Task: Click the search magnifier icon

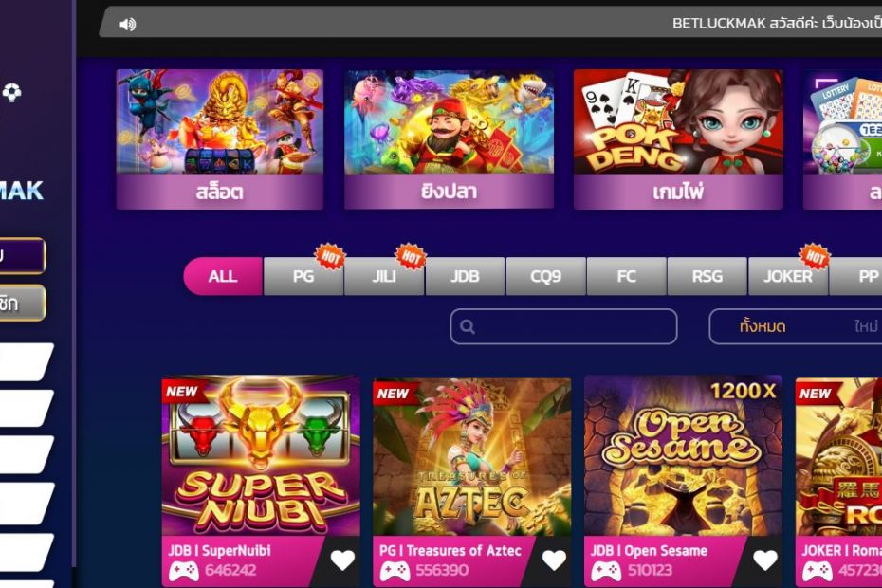Action: click(x=467, y=326)
